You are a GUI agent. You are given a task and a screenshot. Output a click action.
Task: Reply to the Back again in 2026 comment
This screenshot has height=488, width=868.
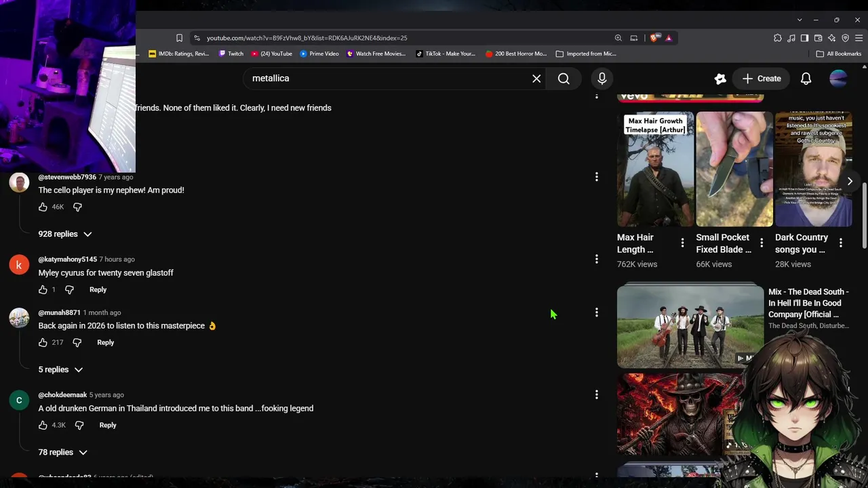[x=105, y=342]
